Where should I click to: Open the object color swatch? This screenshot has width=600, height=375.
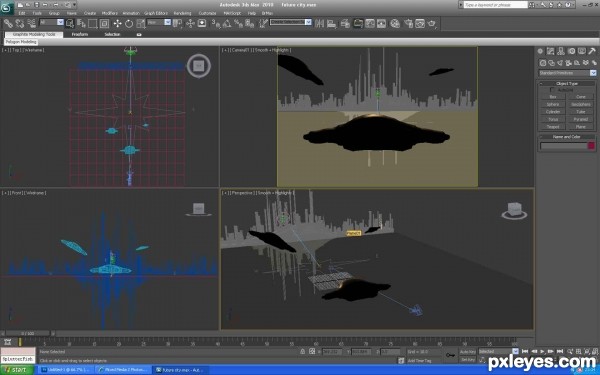591,145
